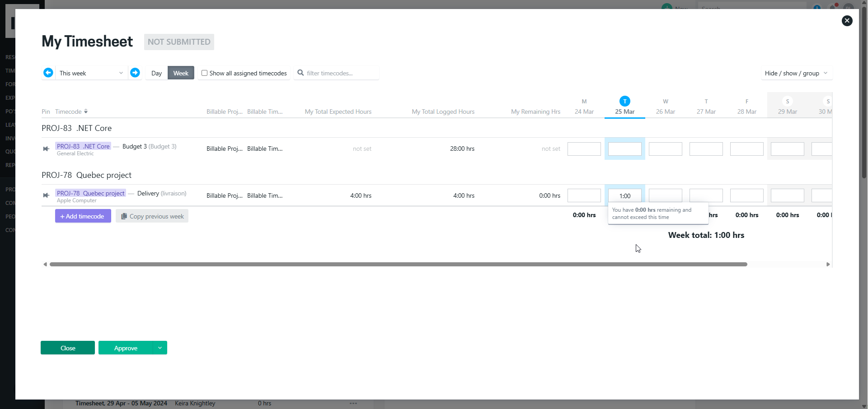The width and height of the screenshot is (868, 409).
Task: Pin the PROJ-83 .NET Core timecode
Action: (45, 149)
